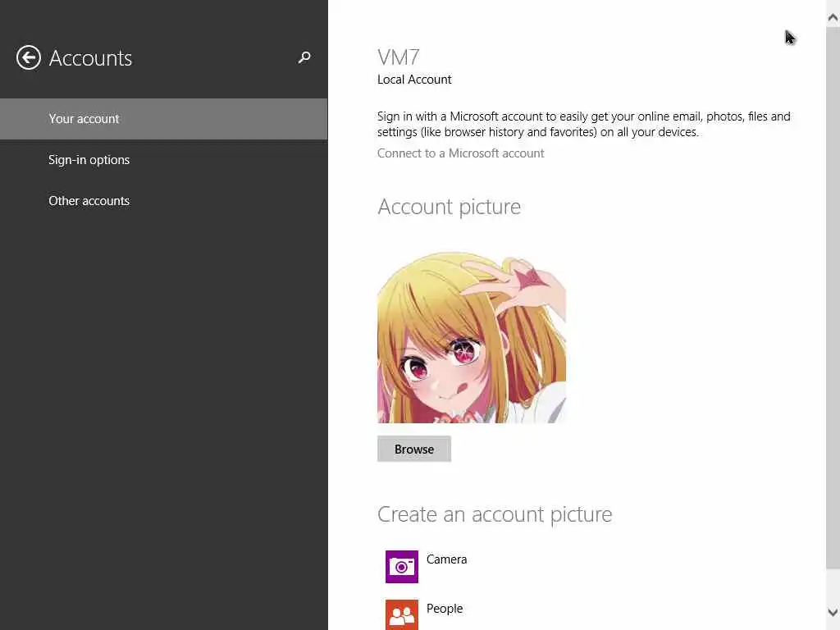
Task: Click the Accounts title text
Action: click(90, 58)
